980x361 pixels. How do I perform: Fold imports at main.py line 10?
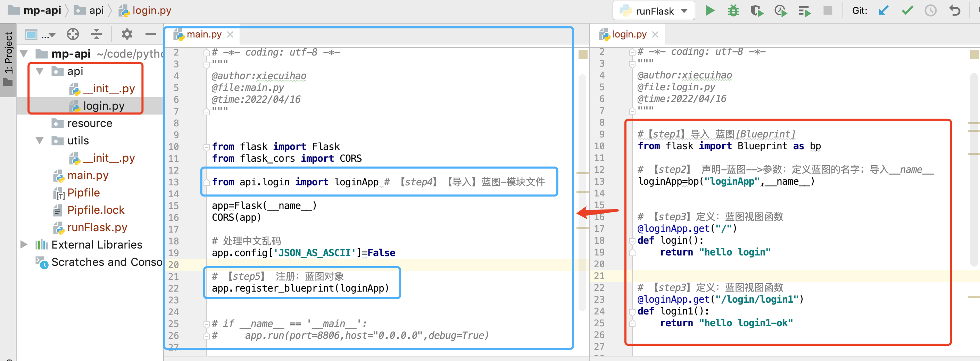(207, 147)
